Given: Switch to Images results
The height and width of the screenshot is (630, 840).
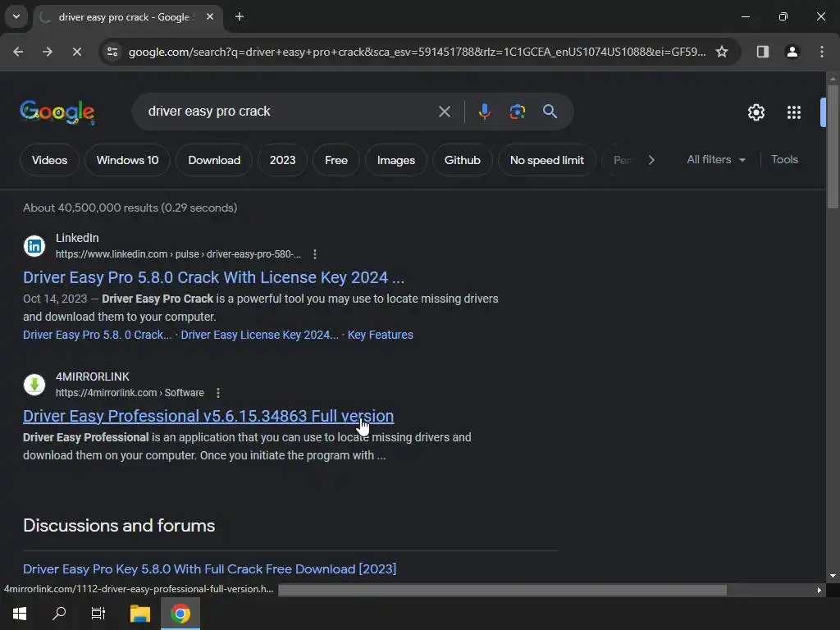Looking at the screenshot, I should [x=396, y=160].
